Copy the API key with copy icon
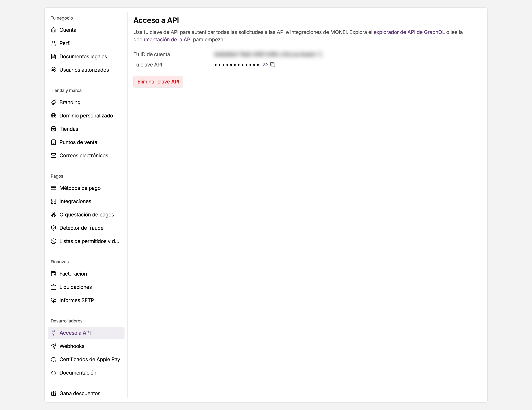Viewport: 532px width, 410px height. (x=273, y=65)
